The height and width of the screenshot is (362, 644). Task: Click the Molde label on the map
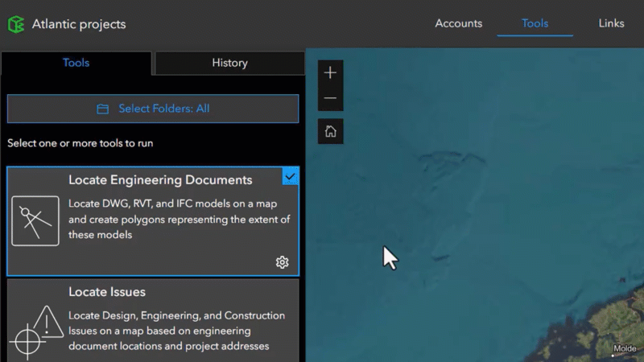coord(625,348)
